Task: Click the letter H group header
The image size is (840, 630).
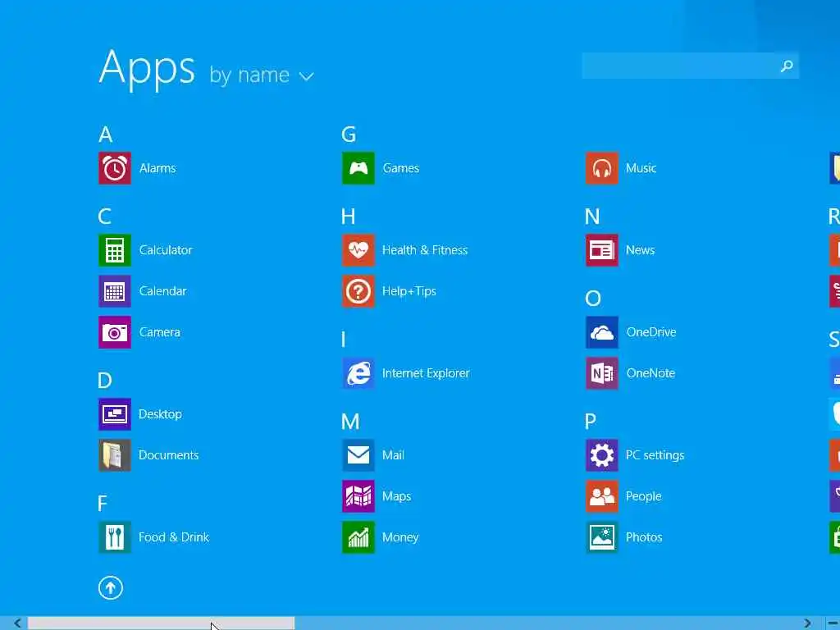Action: tap(348, 217)
